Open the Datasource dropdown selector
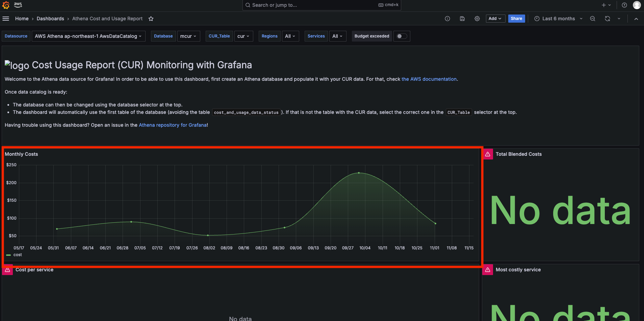 tap(88, 36)
